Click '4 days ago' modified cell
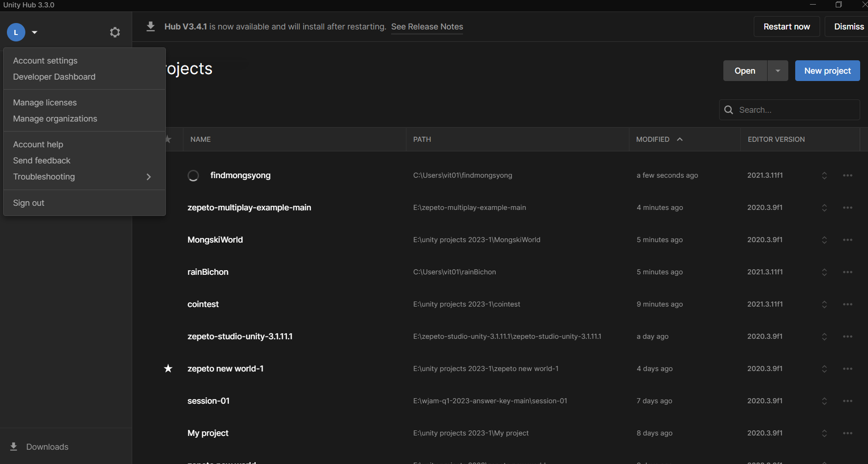Screen dimensions: 868x464 (x=655, y=369)
